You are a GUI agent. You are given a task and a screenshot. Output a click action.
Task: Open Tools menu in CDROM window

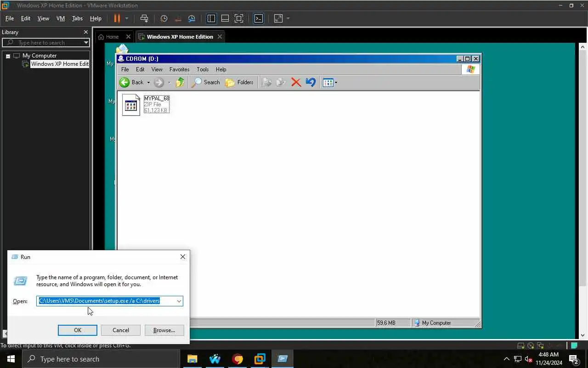(203, 69)
